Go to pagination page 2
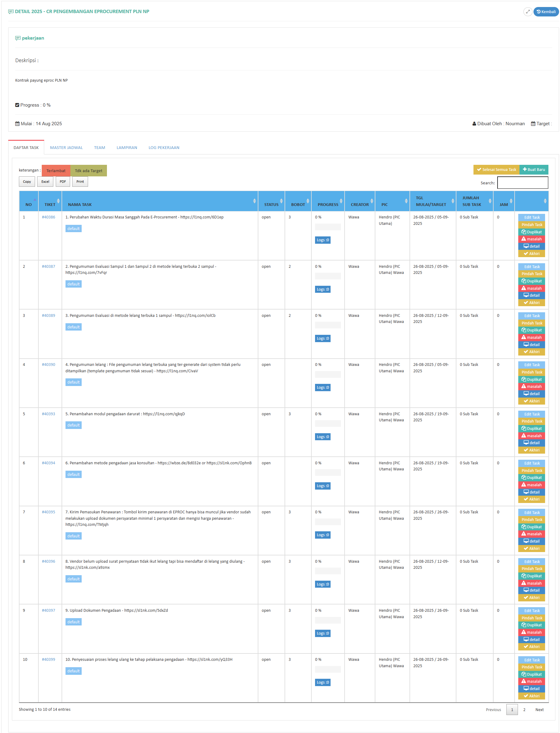The height and width of the screenshot is (733, 560). 524,710
